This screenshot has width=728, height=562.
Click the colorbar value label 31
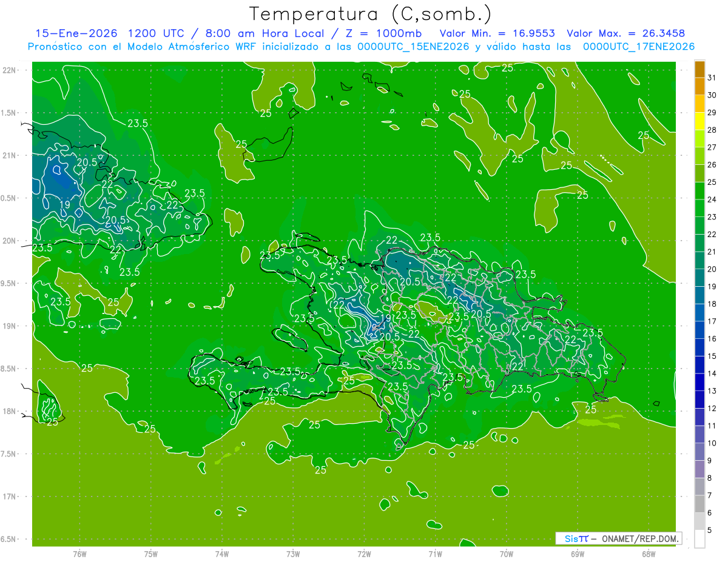coord(712,78)
